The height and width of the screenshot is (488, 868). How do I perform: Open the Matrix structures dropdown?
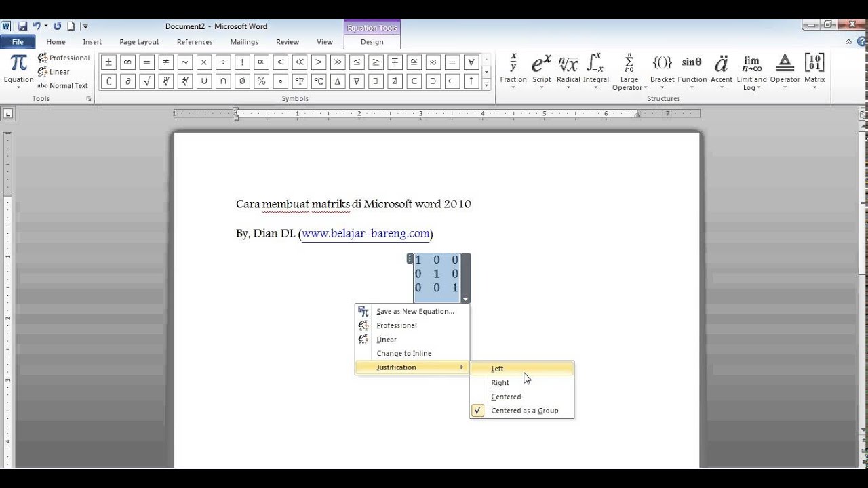click(x=814, y=71)
